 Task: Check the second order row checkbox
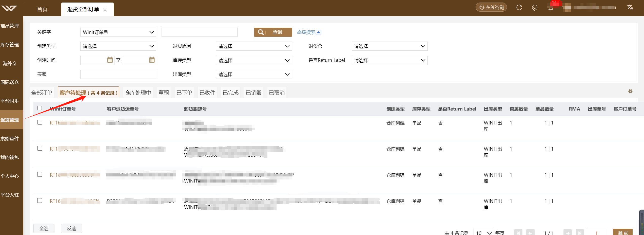pos(40,148)
